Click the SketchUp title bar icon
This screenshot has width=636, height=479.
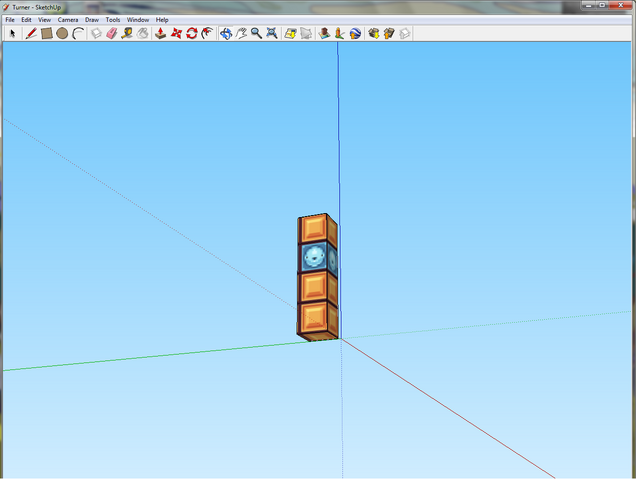(x=6, y=7)
